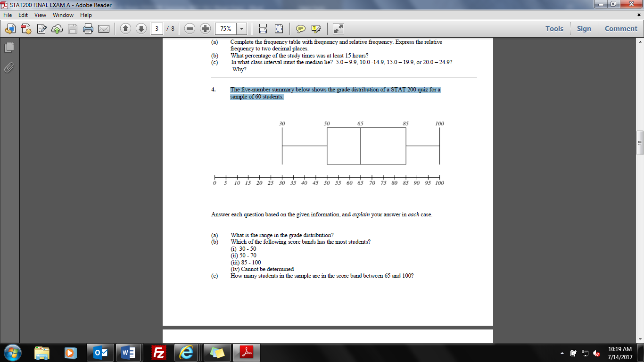The height and width of the screenshot is (362, 644).
Task: Click the Sign pane button
Action: 584,28
